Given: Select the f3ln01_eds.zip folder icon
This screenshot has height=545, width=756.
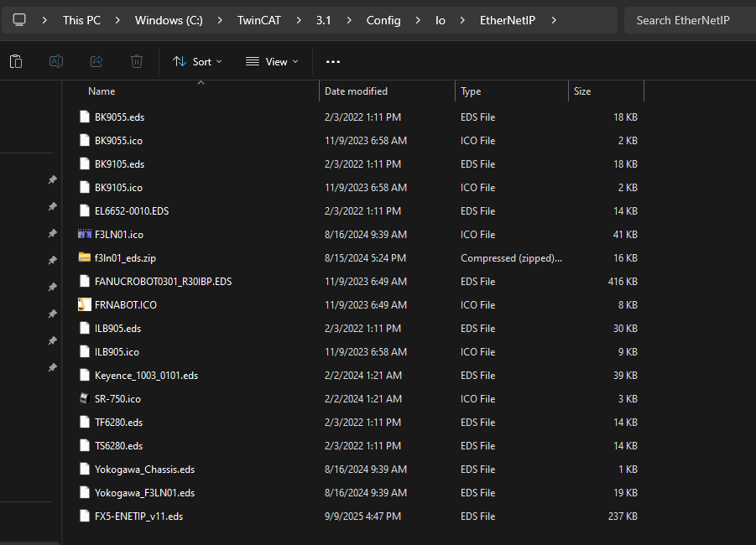Looking at the screenshot, I should pyautogui.click(x=84, y=257).
